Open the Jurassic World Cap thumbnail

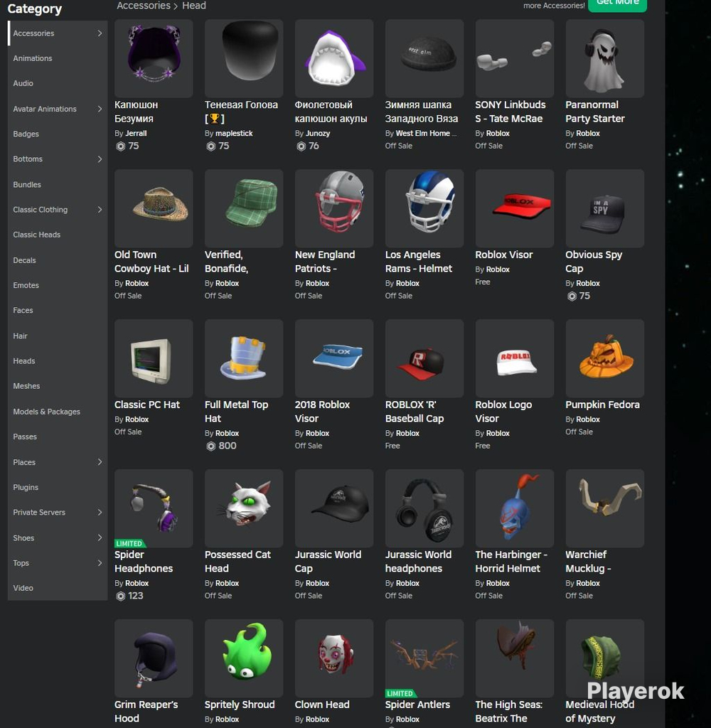click(x=334, y=508)
